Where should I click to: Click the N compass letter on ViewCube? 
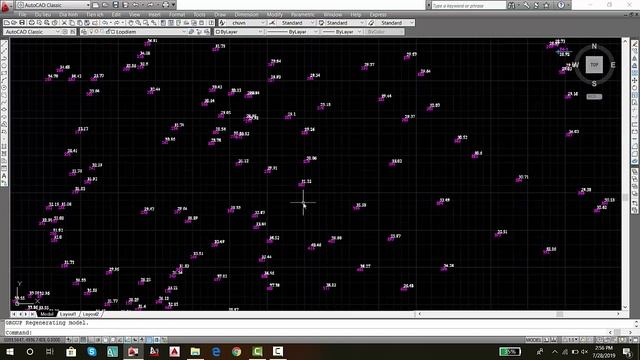pyautogui.click(x=594, y=46)
